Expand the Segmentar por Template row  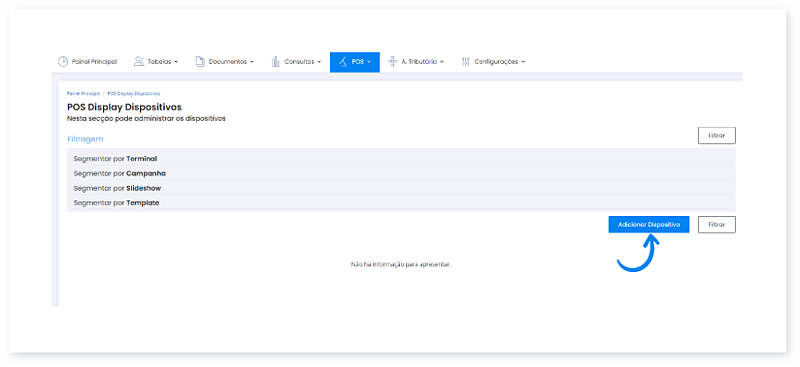[401, 203]
